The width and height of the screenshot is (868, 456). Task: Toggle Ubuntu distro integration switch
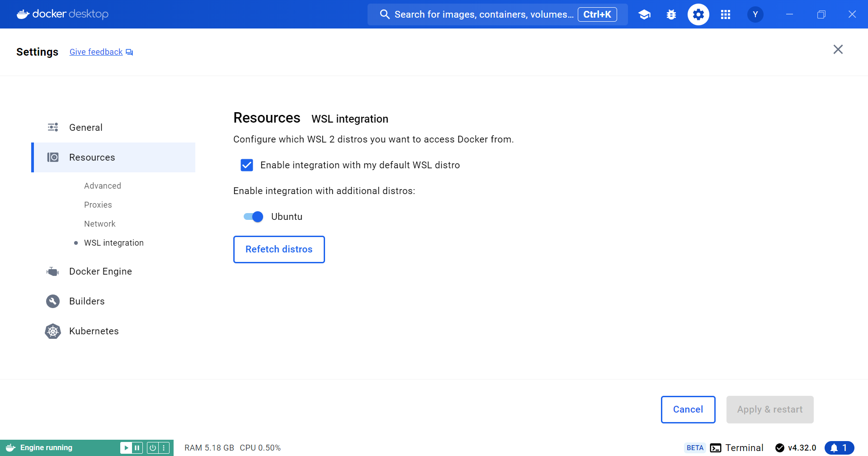point(253,217)
